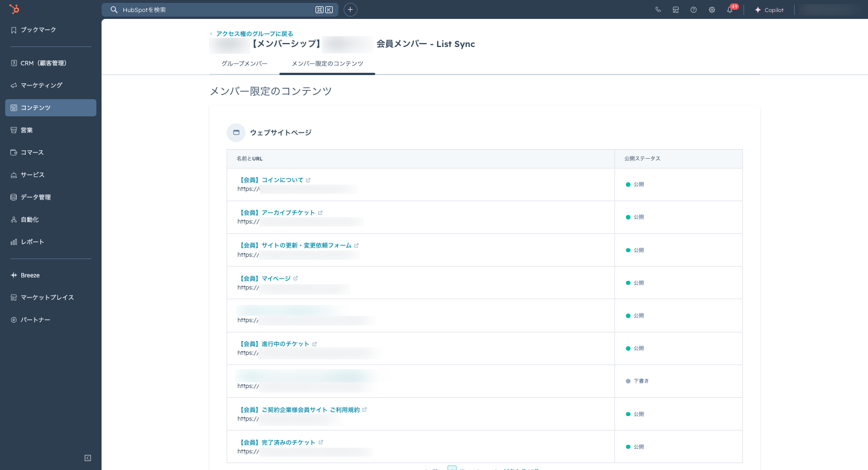Open the calling phone icon

pyautogui.click(x=658, y=10)
